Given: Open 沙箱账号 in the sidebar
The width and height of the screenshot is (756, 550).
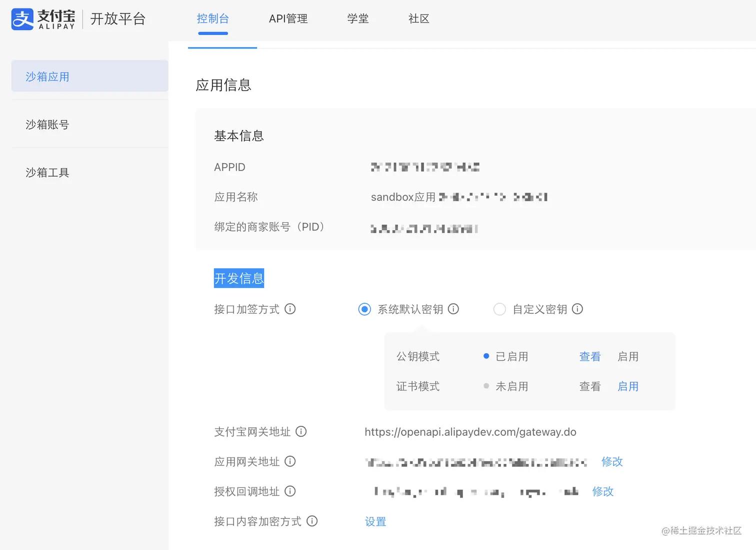Looking at the screenshot, I should (46, 125).
